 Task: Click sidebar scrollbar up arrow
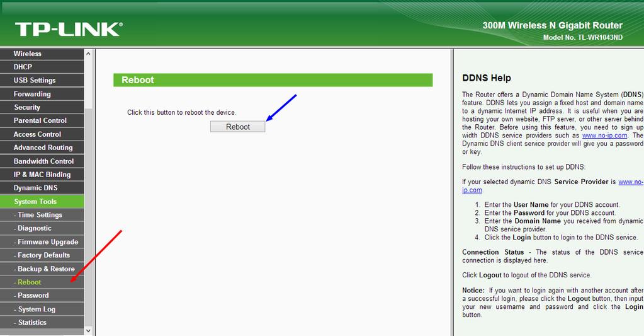click(x=88, y=54)
